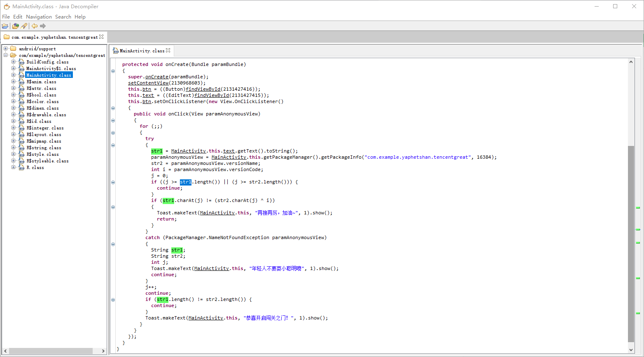Select MainActivity$1.class in the tree

pos(51,68)
